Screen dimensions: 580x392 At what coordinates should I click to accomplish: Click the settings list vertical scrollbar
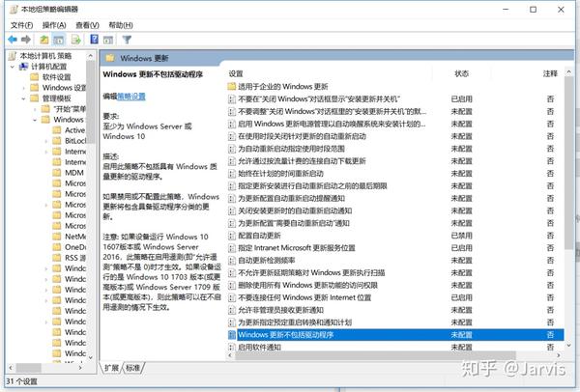569,162
